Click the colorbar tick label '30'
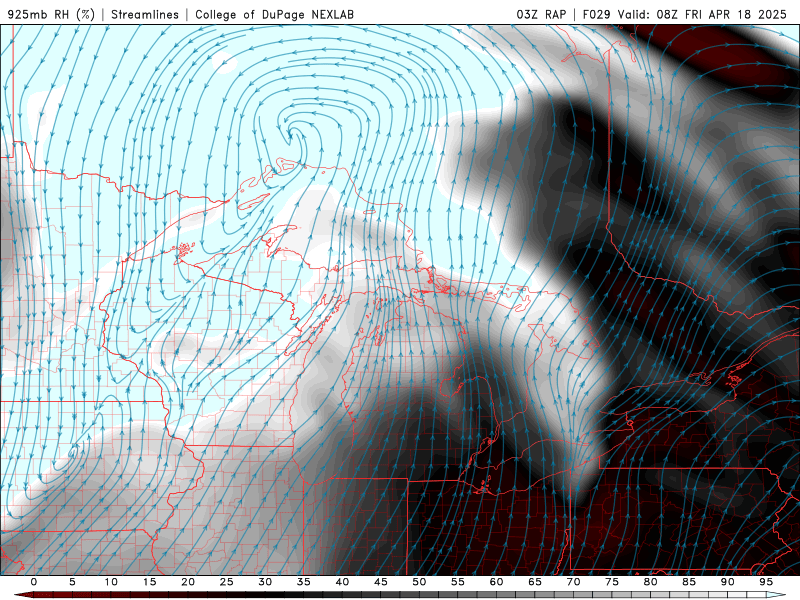 [x=265, y=582]
